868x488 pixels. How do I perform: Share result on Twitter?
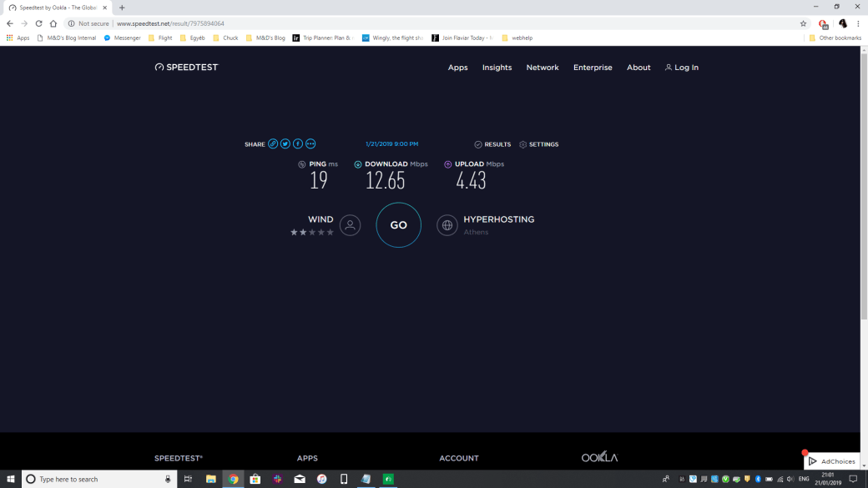[285, 144]
